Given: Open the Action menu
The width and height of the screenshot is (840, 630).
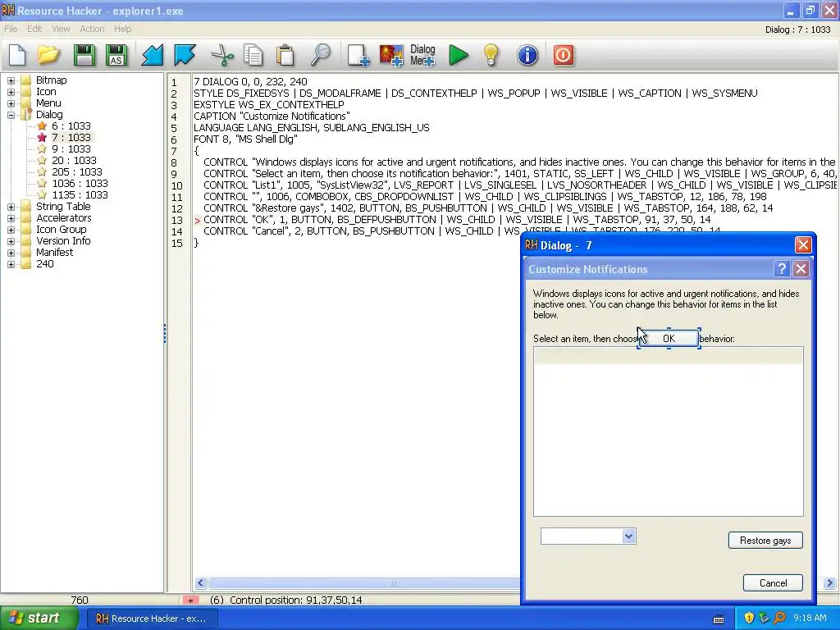Looking at the screenshot, I should (x=92, y=29).
